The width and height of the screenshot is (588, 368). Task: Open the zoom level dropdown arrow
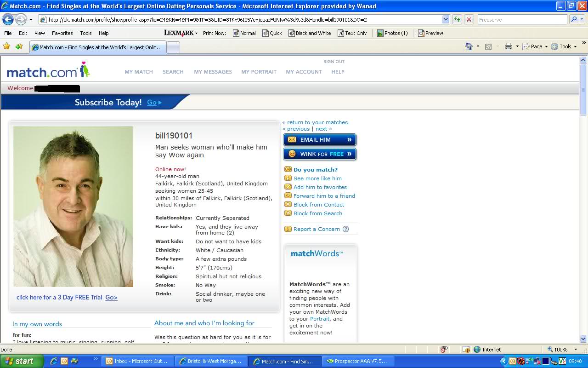pos(576,350)
